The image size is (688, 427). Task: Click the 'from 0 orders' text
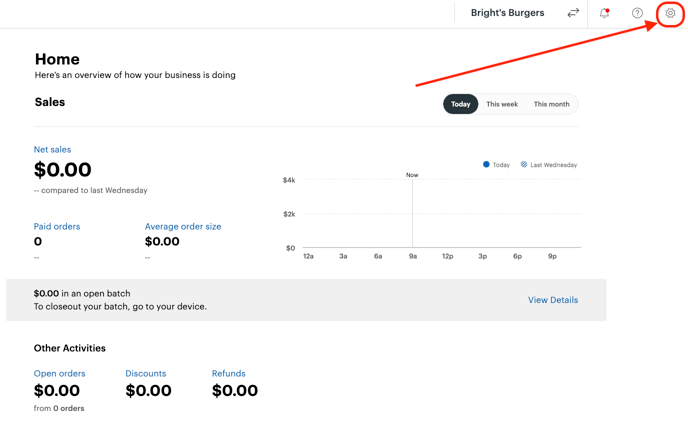click(x=59, y=408)
